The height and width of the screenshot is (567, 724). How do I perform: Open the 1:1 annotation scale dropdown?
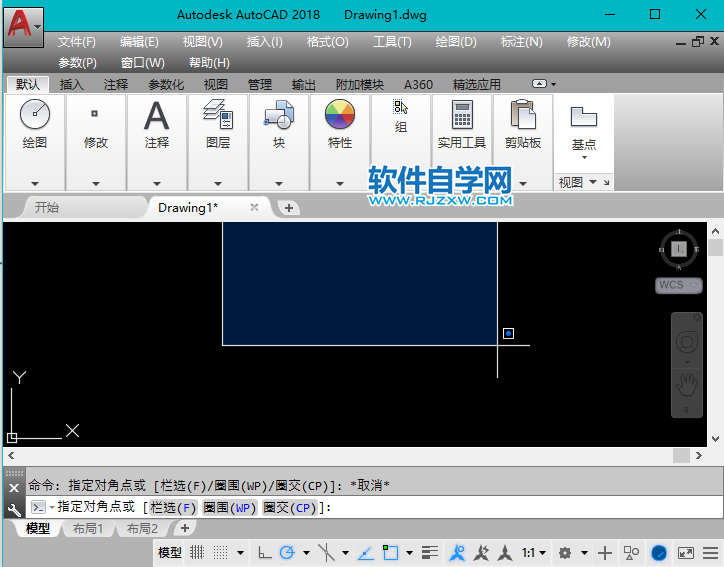pyautogui.click(x=534, y=553)
